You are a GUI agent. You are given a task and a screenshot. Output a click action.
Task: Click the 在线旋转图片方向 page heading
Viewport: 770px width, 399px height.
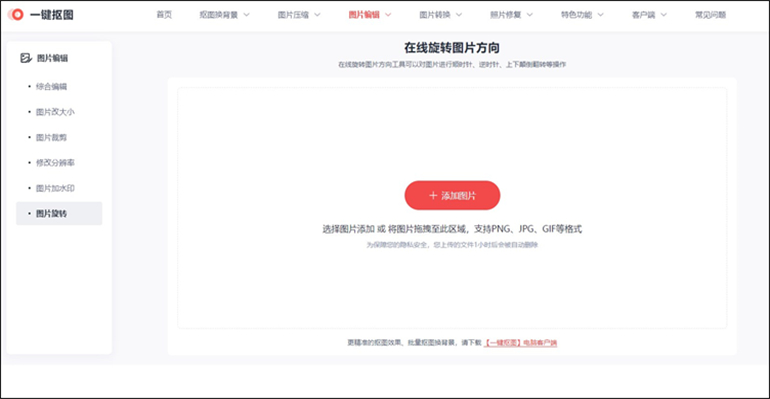coord(452,48)
